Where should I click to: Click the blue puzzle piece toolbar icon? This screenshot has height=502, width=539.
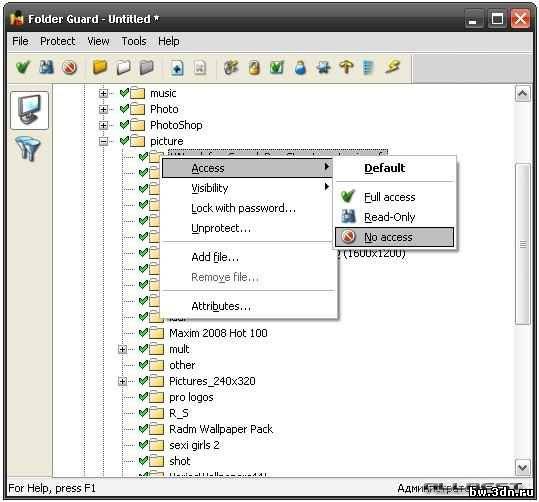(x=323, y=67)
